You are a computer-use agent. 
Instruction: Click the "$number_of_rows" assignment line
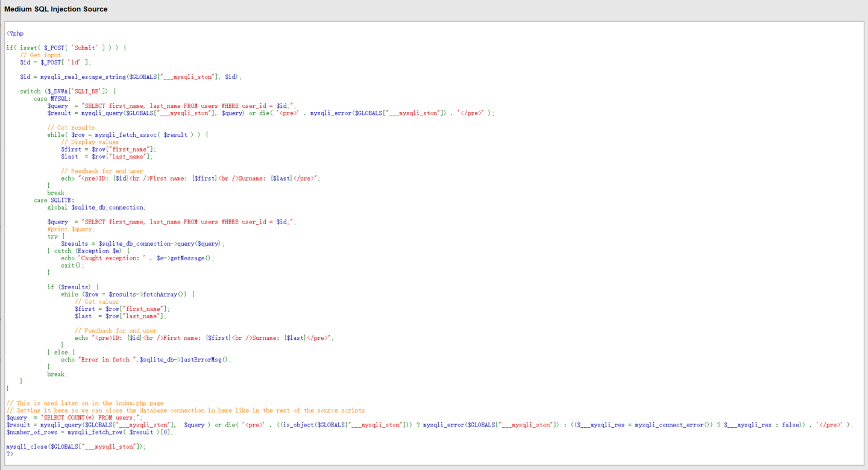point(89,432)
